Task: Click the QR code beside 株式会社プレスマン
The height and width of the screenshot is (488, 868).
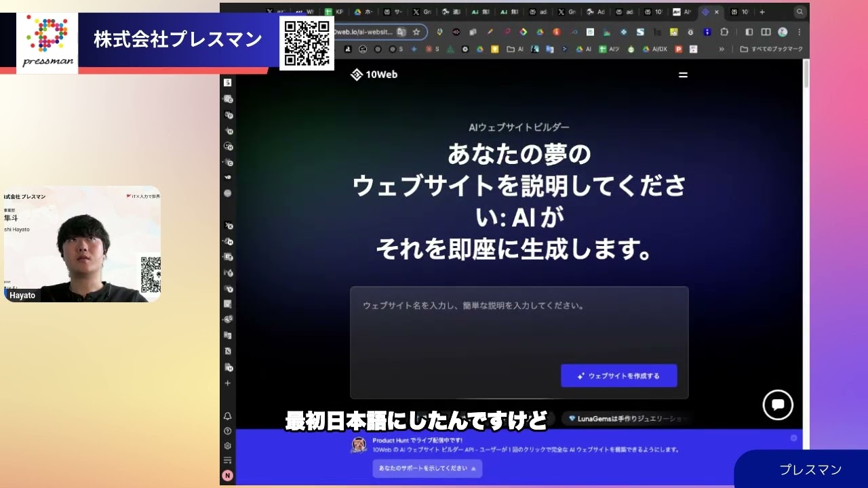Action: coord(307,43)
